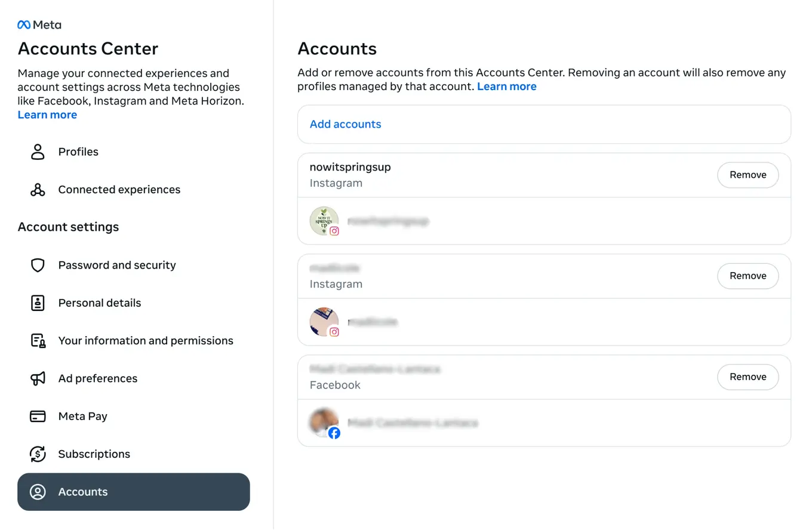Click the Your information and permissions icon
The image size is (812, 530).
[x=38, y=341]
